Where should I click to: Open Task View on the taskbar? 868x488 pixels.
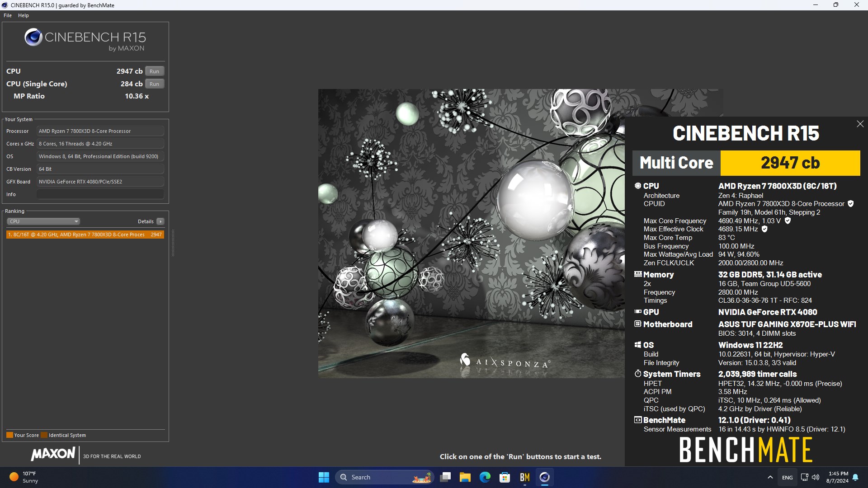coord(445,477)
